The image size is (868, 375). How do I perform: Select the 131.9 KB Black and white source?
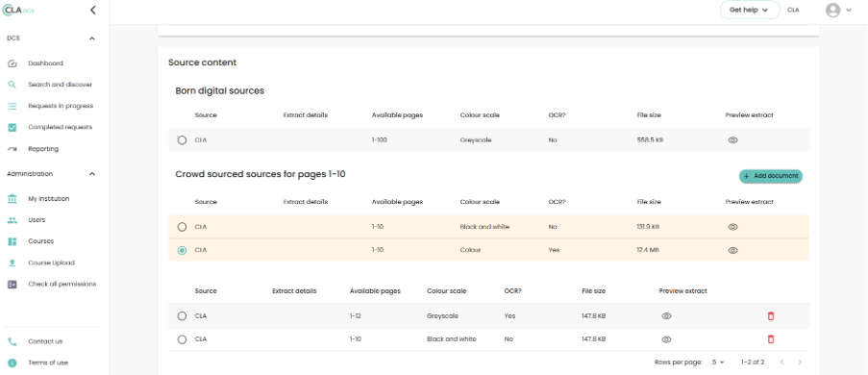[182, 227]
